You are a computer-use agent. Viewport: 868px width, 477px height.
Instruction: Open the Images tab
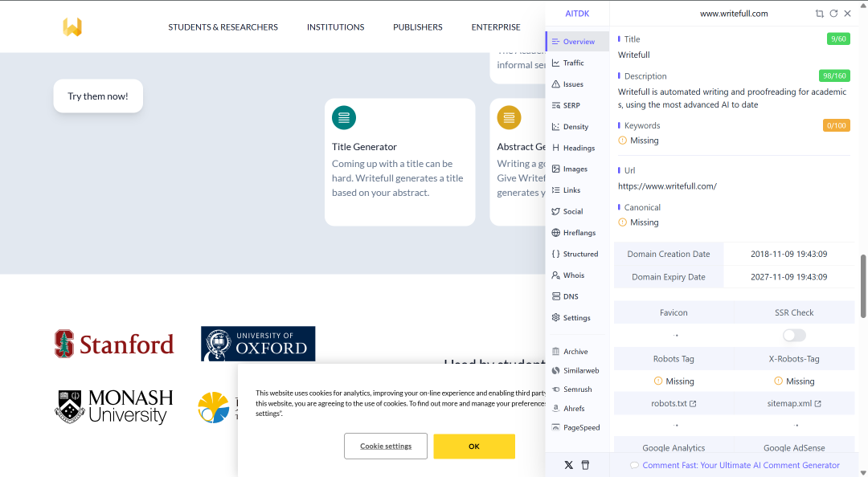point(577,169)
